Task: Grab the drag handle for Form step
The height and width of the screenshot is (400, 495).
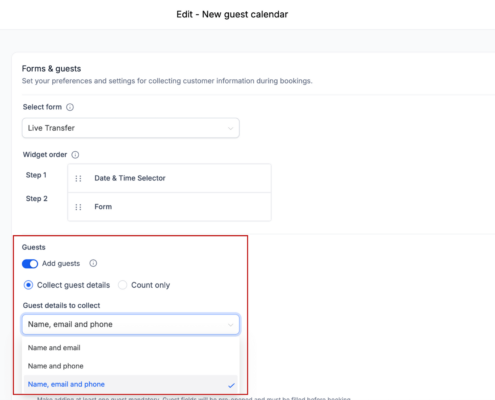Action: tap(78, 207)
